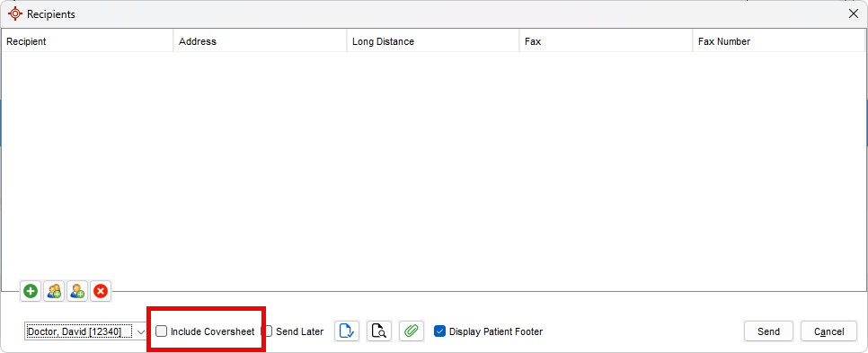Click the Recipients window target logo icon
The width and height of the screenshot is (868, 353).
point(15,13)
